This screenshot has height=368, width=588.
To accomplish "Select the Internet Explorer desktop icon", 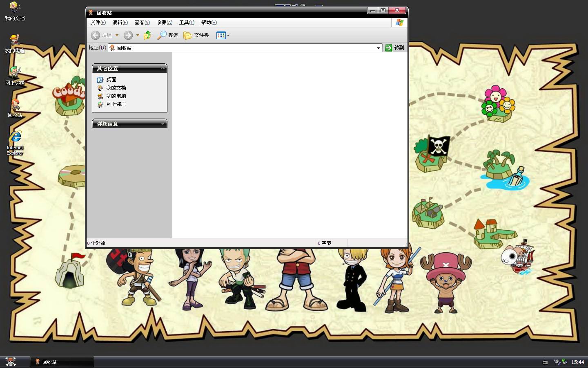I will [x=15, y=143].
